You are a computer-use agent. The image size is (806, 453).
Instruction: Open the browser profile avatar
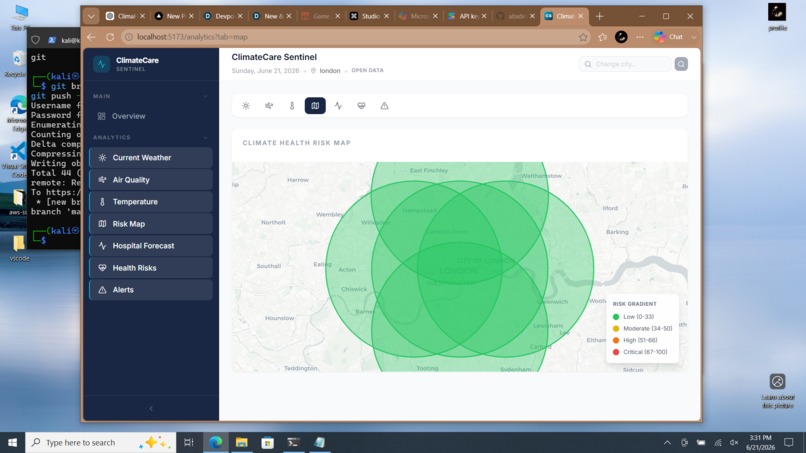coord(621,37)
